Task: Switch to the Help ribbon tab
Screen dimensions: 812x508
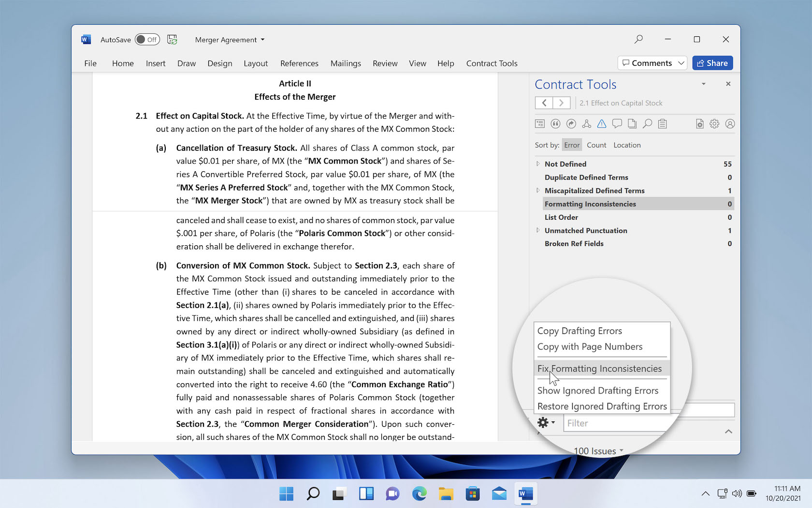Action: point(446,63)
